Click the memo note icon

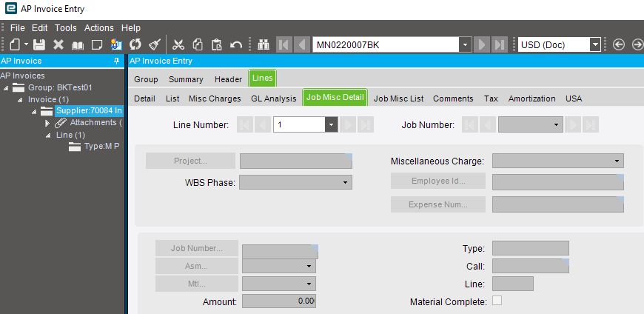click(x=97, y=44)
